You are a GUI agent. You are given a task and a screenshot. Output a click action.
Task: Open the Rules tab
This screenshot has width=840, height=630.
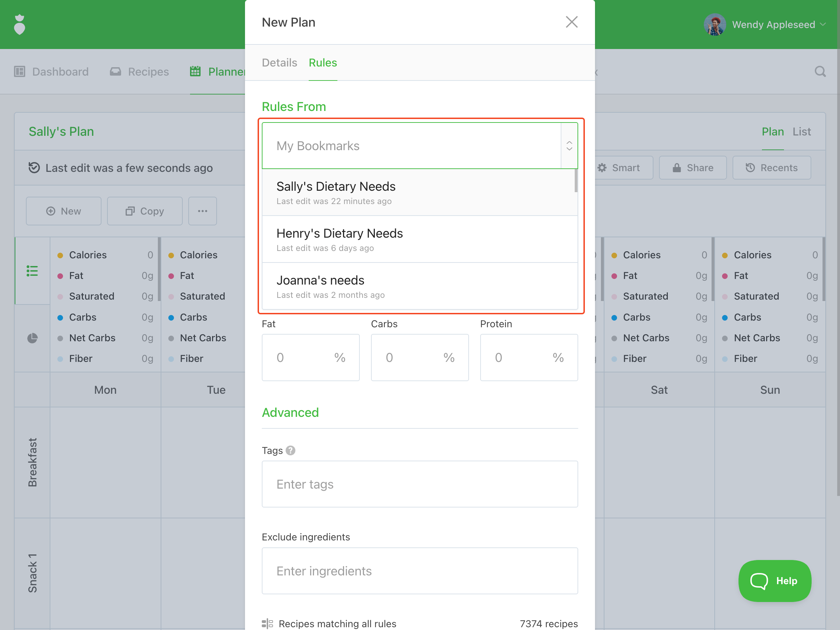323,63
